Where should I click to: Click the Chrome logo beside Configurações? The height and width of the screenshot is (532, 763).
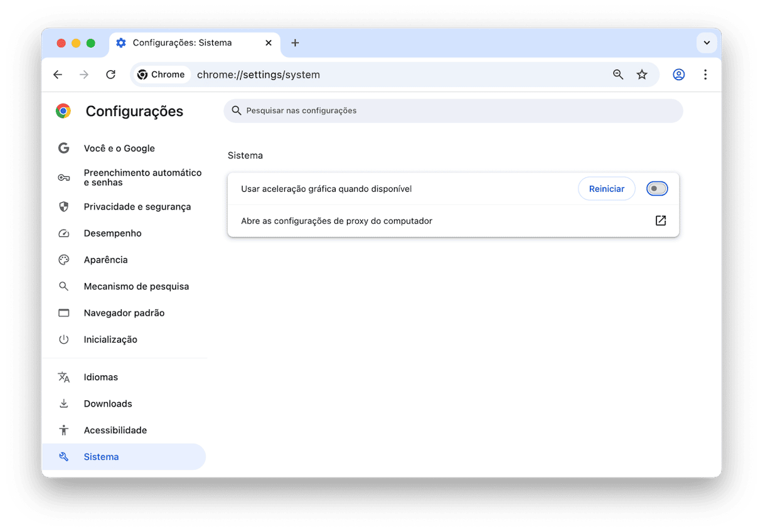click(x=63, y=111)
